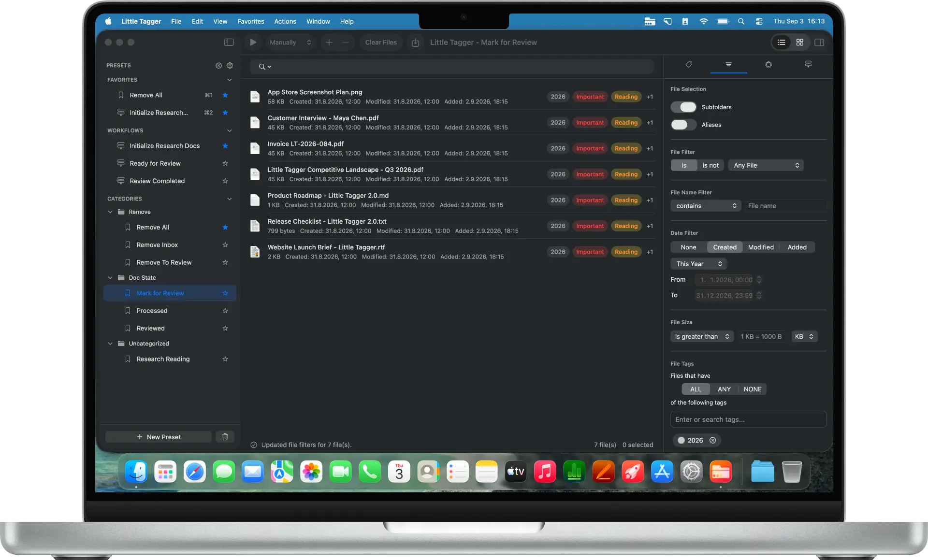Click the run preset play button
The width and height of the screenshot is (928, 560).
253,43
